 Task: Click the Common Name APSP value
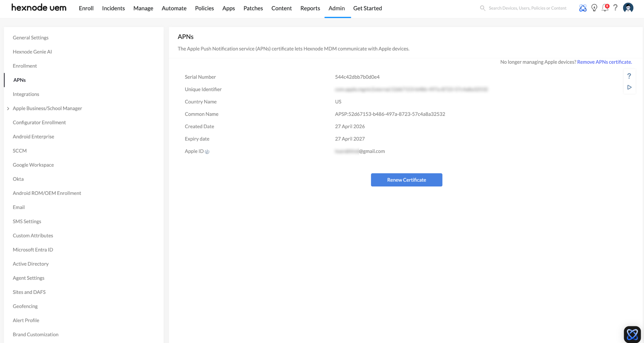[390, 114]
